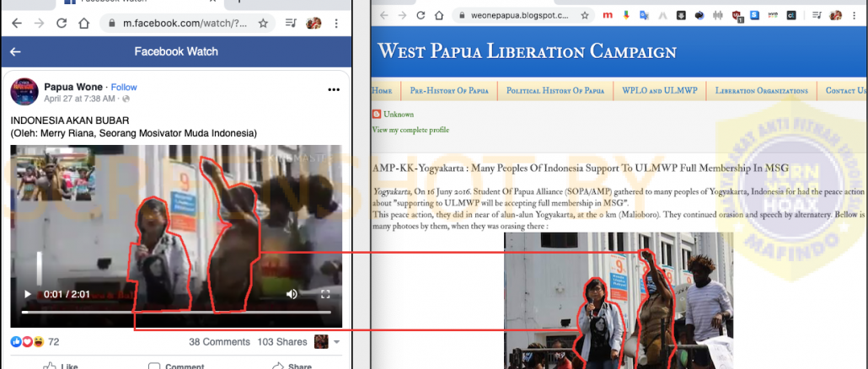
Task: Seek on the video progress bar
Action: pos(176,312)
